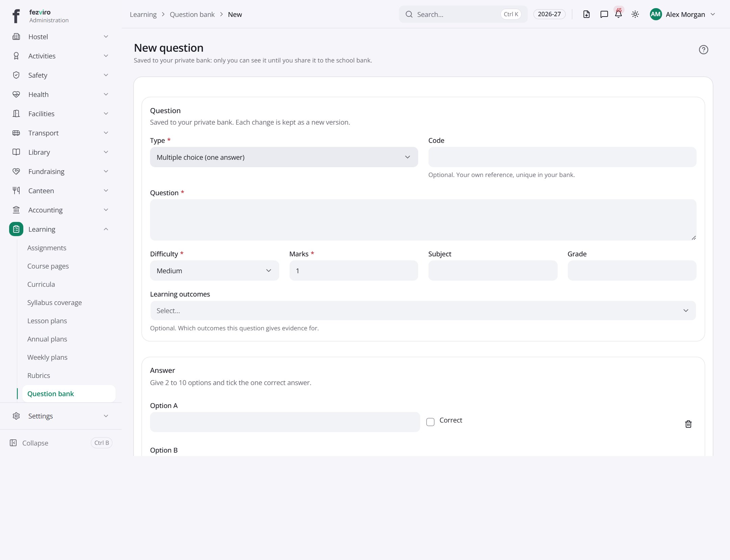Expand the Fundraising menu
Screen dimensions: 730x560
(61, 171)
